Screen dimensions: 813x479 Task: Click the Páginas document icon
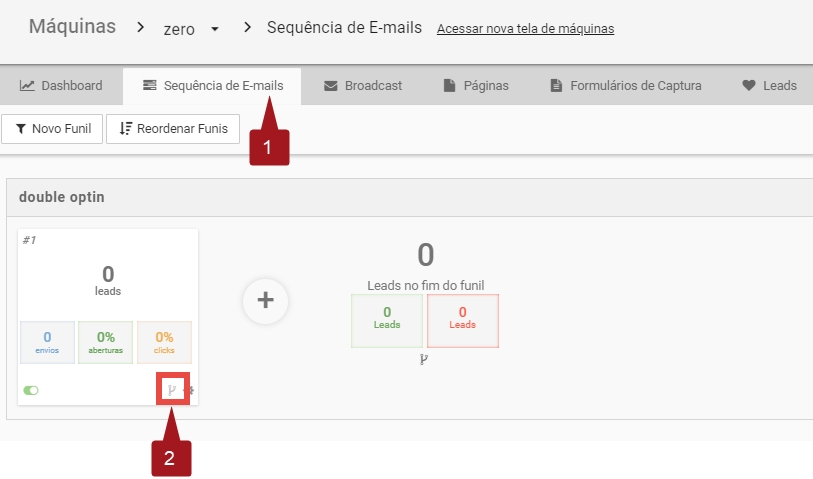click(450, 86)
